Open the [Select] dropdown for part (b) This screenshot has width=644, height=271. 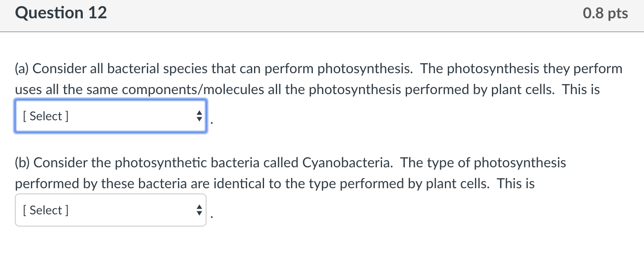coord(110,210)
